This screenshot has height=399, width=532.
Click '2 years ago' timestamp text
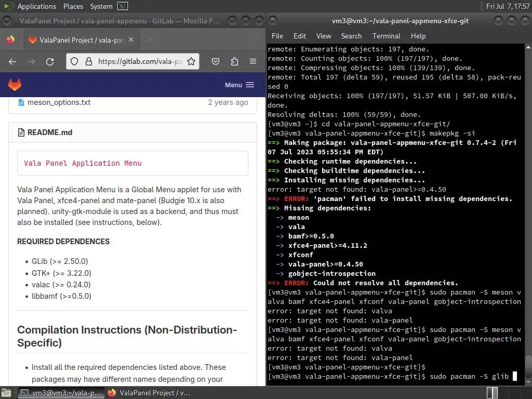click(x=228, y=102)
